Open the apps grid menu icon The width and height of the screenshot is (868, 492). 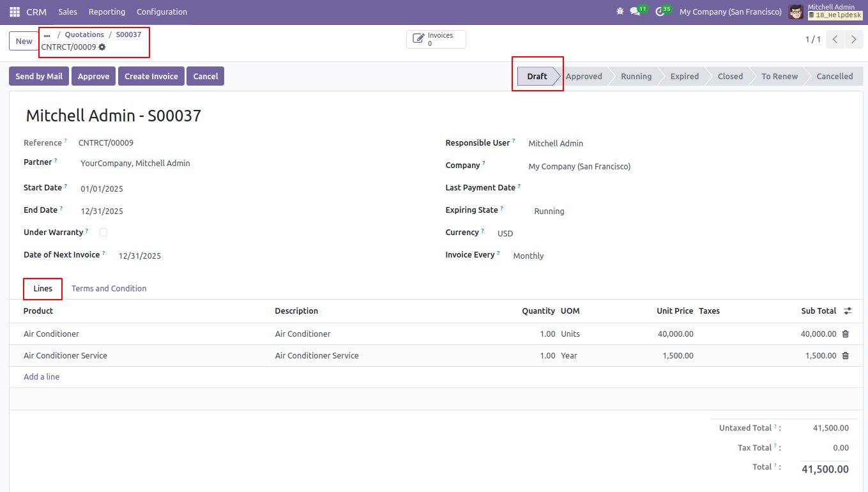pyautogui.click(x=15, y=12)
